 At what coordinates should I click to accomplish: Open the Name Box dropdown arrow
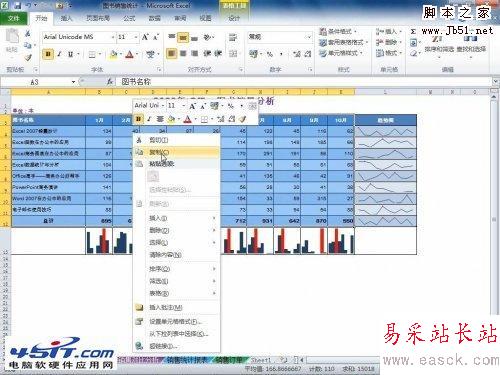click(73, 82)
